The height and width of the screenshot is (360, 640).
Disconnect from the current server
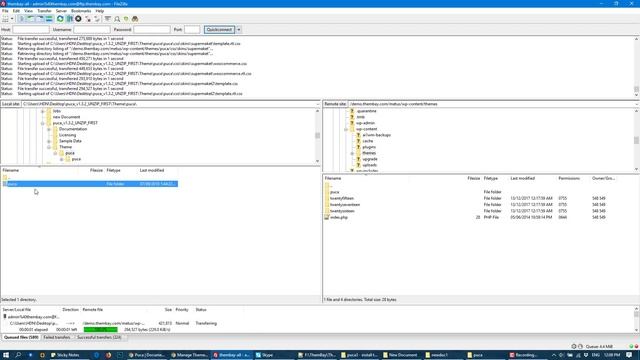[x=88, y=19]
